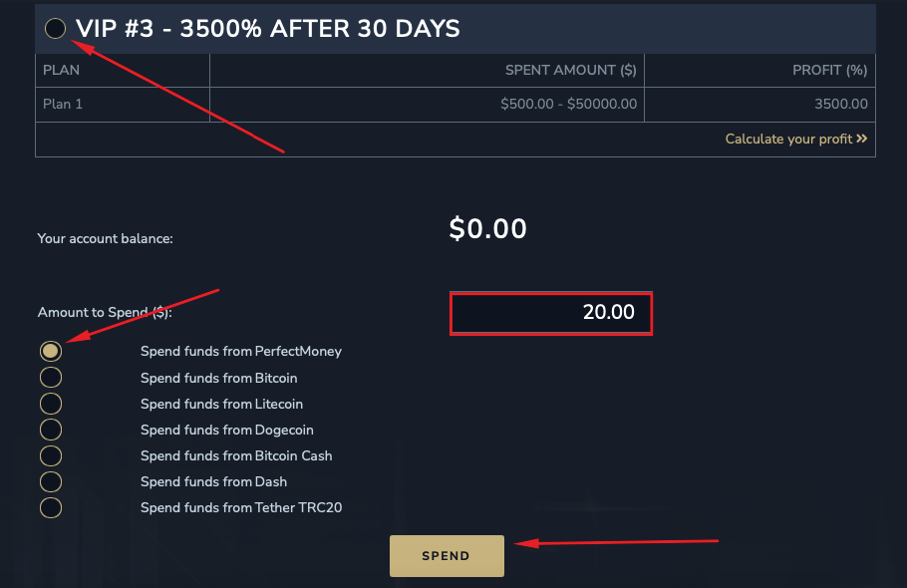Click the VIP #3 - 3500% AFTER 30 DAYS heading

click(268, 29)
